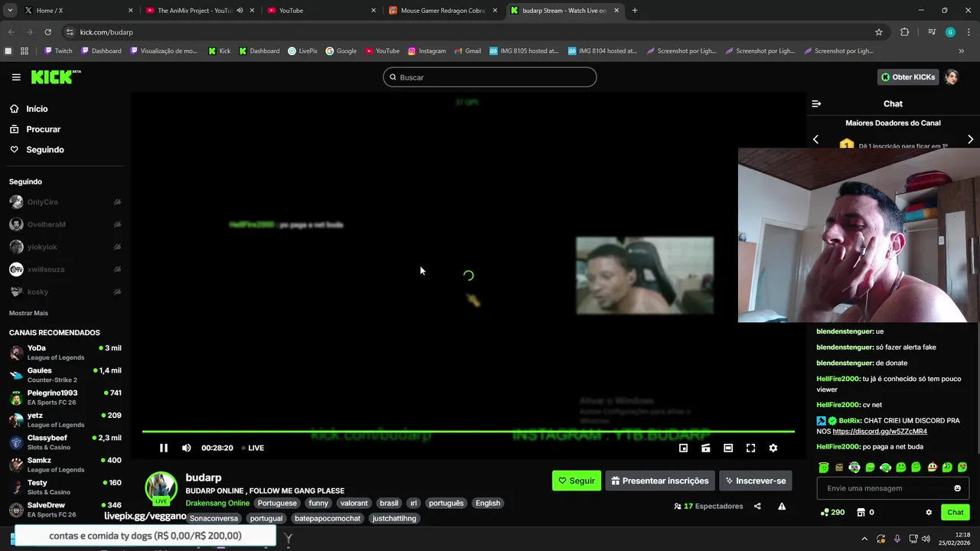Open the clip creation icon on the player
The width and height of the screenshot is (980, 551).
point(705,448)
